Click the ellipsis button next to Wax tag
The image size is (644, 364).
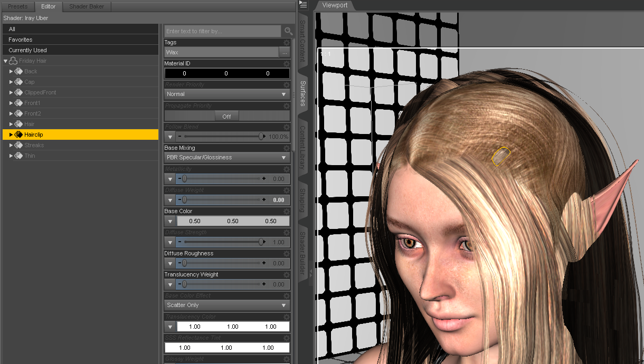[x=285, y=52]
